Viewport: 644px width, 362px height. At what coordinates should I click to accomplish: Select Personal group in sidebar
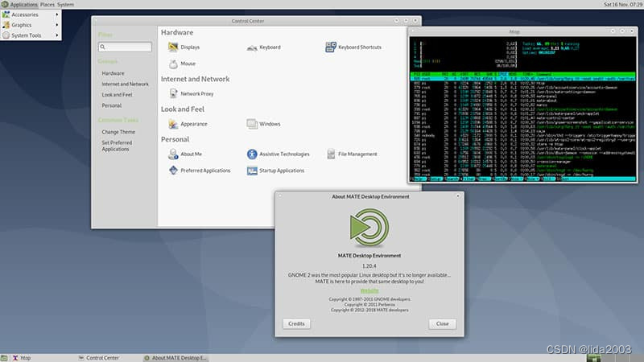(x=112, y=106)
